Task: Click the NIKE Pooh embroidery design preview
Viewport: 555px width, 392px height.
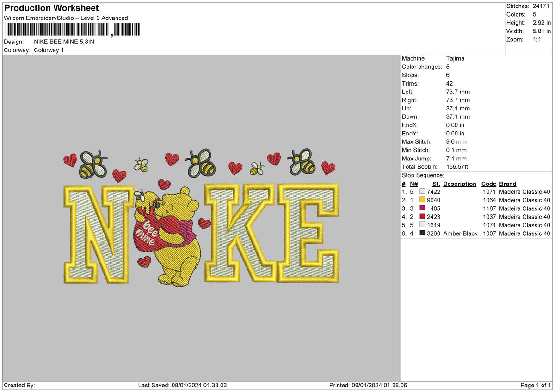Action: point(201,217)
